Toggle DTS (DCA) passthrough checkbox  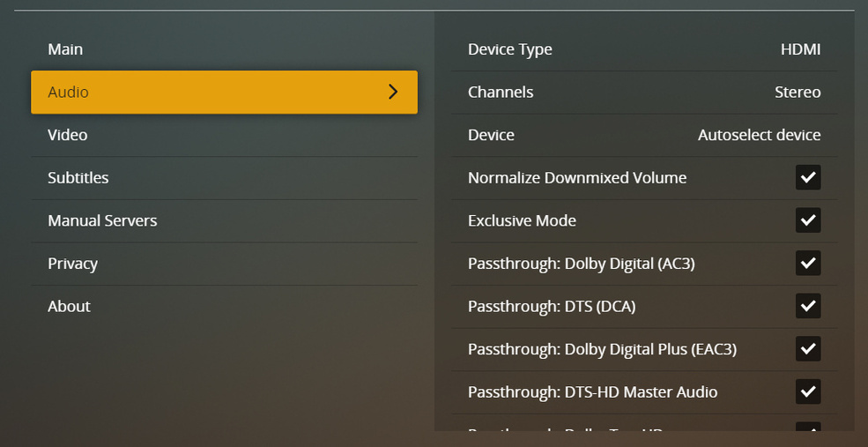coord(808,306)
